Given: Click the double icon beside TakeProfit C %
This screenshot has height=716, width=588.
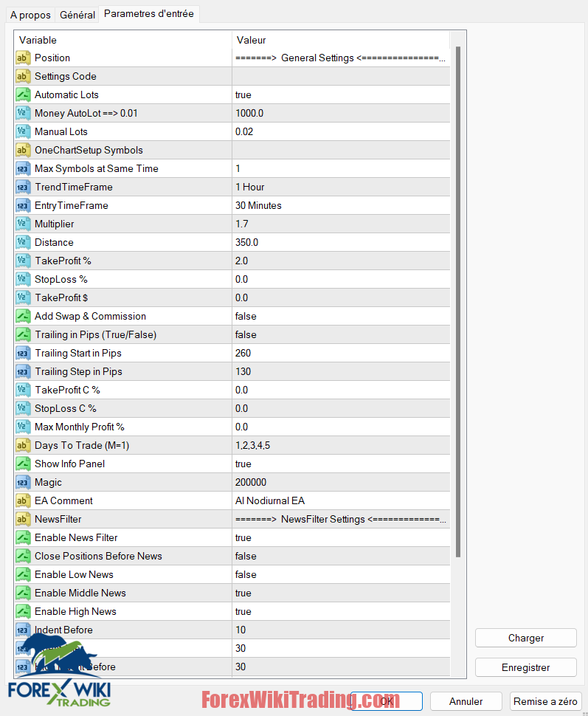Looking at the screenshot, I should [23, 390].
